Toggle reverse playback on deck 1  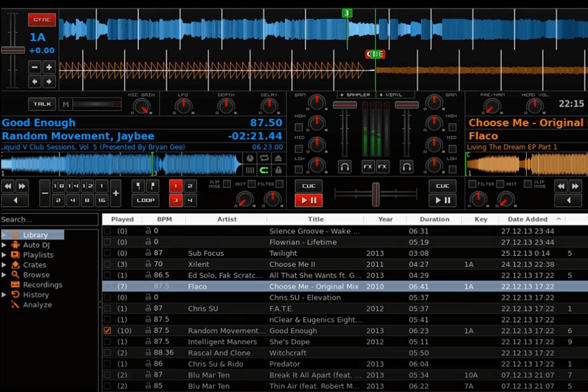coord(15,200)
